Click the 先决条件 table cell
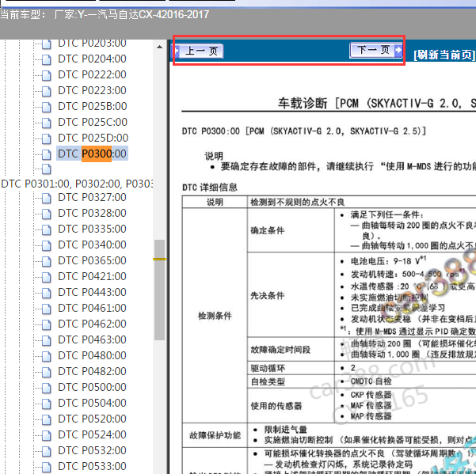 pos(291,295)
